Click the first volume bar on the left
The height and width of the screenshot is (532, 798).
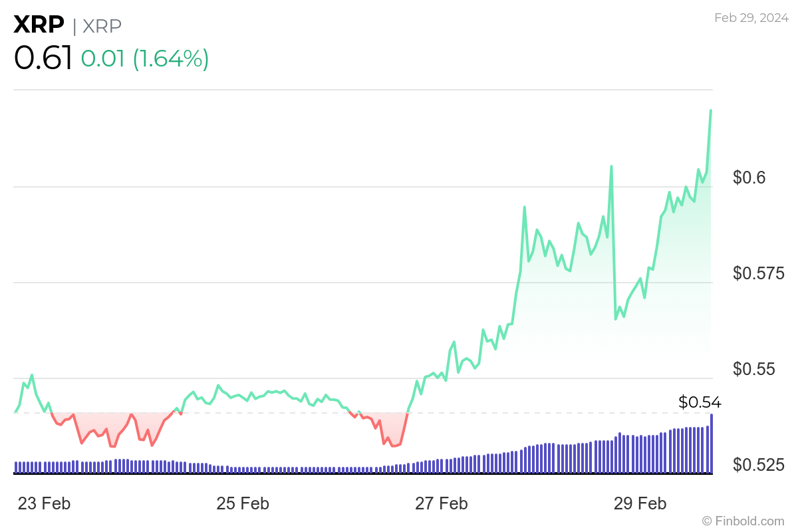(x=16, y=467)
